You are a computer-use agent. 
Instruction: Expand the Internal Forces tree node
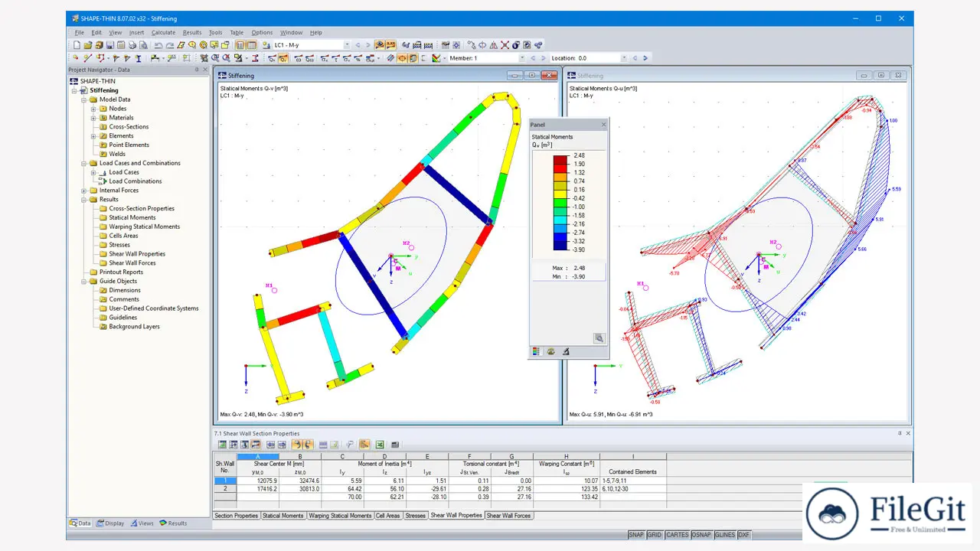[83, 191]
